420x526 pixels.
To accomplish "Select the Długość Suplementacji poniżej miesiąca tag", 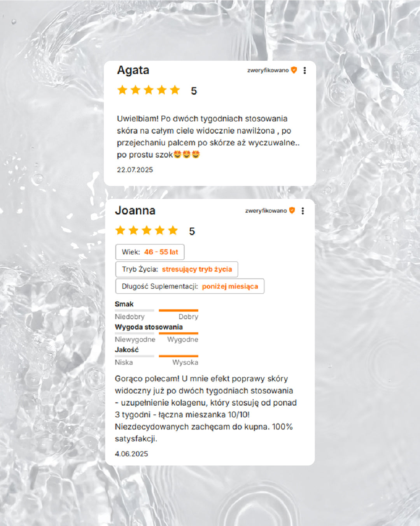I will (x=190, y=286).
